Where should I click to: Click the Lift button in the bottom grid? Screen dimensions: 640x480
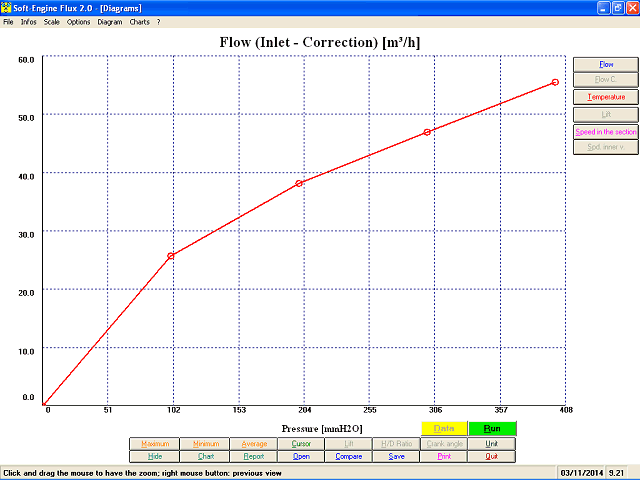click(x=349, y=444)
